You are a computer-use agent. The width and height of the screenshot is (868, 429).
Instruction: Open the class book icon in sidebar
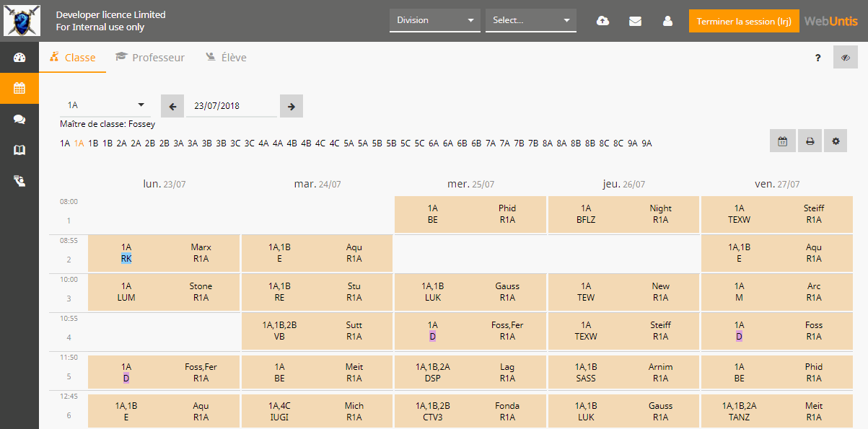[19, 150]
